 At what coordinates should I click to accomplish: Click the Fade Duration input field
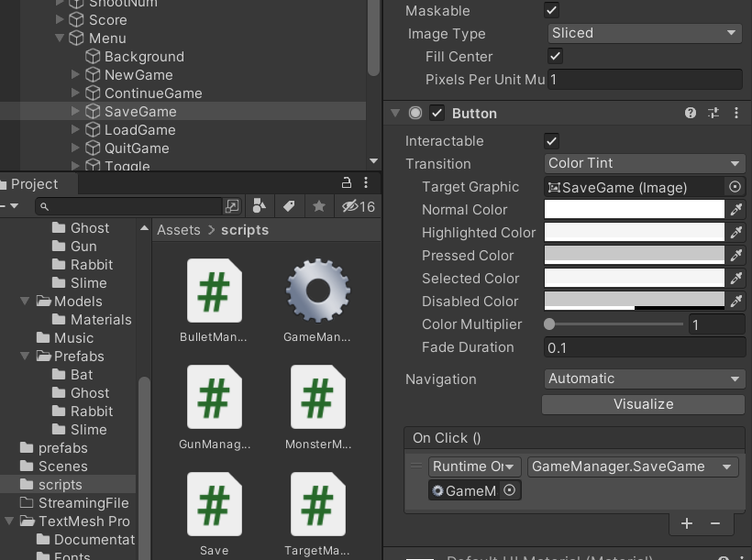point(645,347)
